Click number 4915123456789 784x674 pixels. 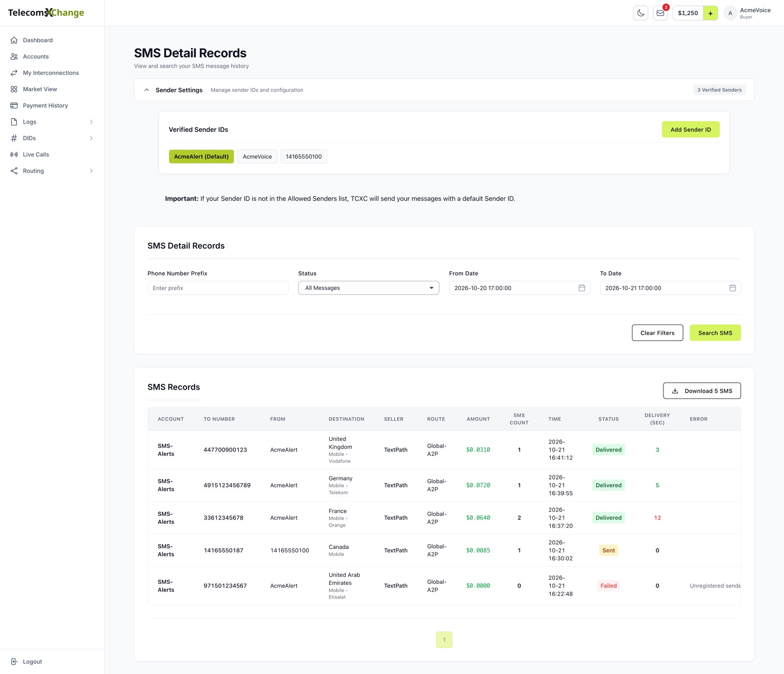[227, 485]
